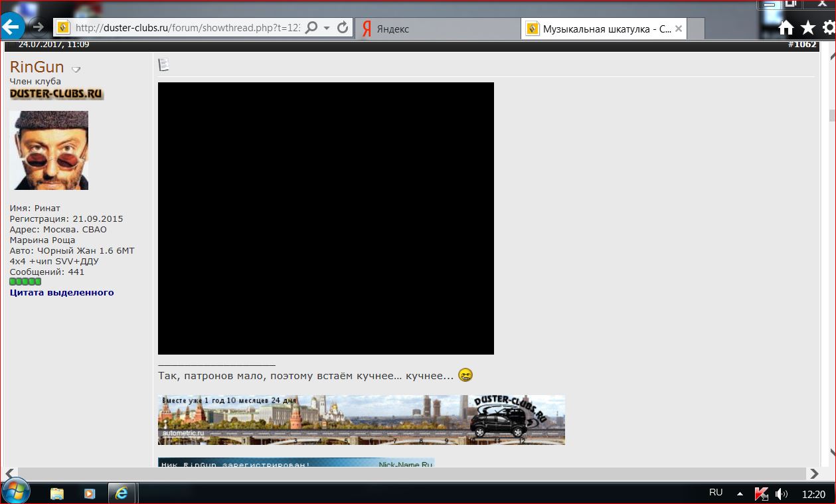Click the browser Forward arrow button
Screen dimensions: 836x504
pyautogui.click(x=39, y=27)
